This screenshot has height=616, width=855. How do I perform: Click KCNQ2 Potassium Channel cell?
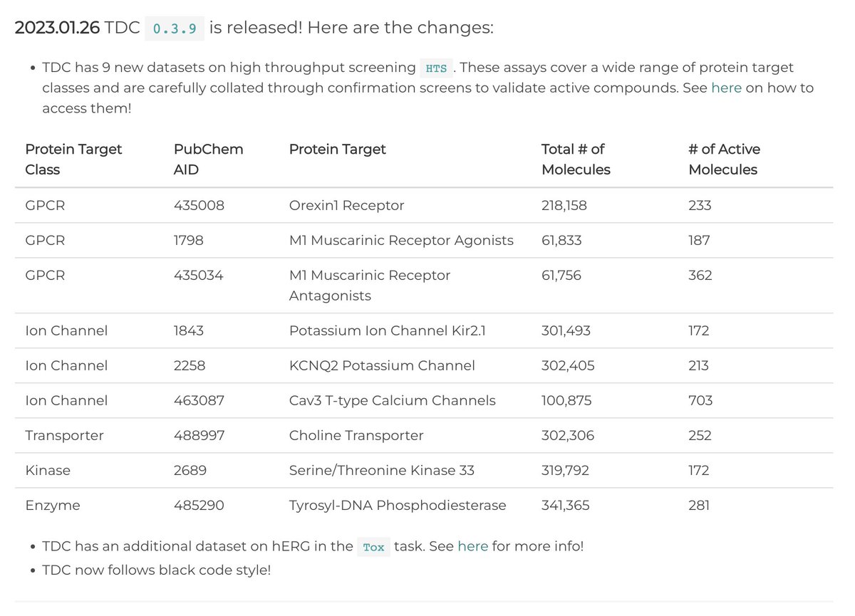pyautogui.click(x=382, y=366)
